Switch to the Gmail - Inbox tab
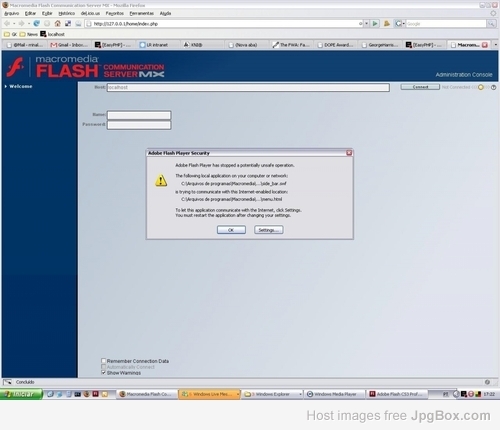The height and width of the screenshot is (430, 500). click(x=69, y=45)
